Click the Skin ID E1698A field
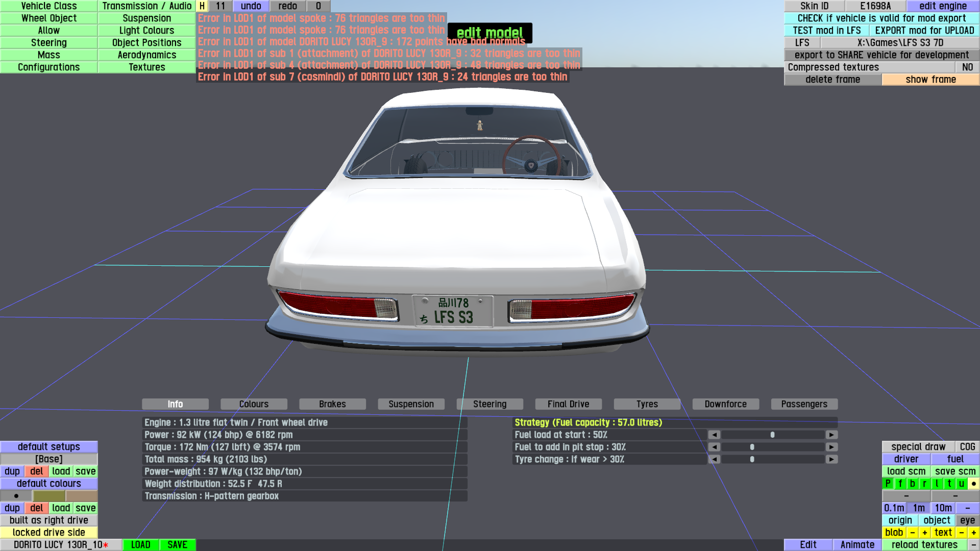980x551 pixels. pos(875,6)
